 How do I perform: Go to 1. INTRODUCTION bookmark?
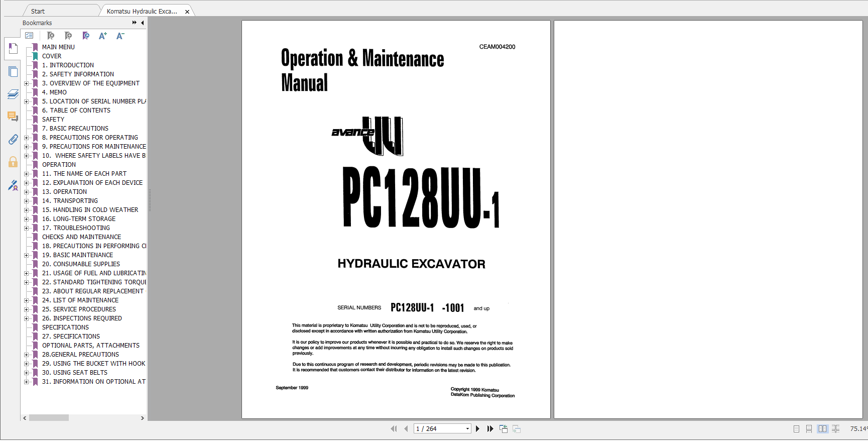click(x=68, y=65)
